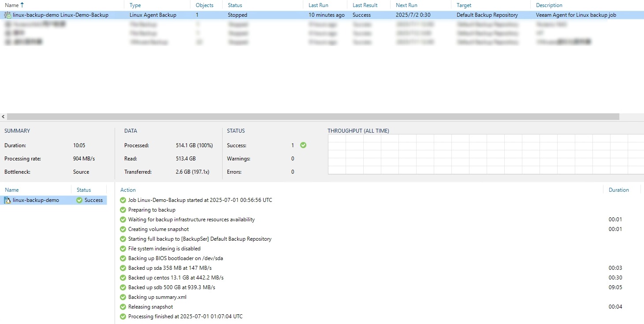Screen dimensions: 644x324
Task: Click the Action column header
Action: pyautogui.click(x=128, y=190)
